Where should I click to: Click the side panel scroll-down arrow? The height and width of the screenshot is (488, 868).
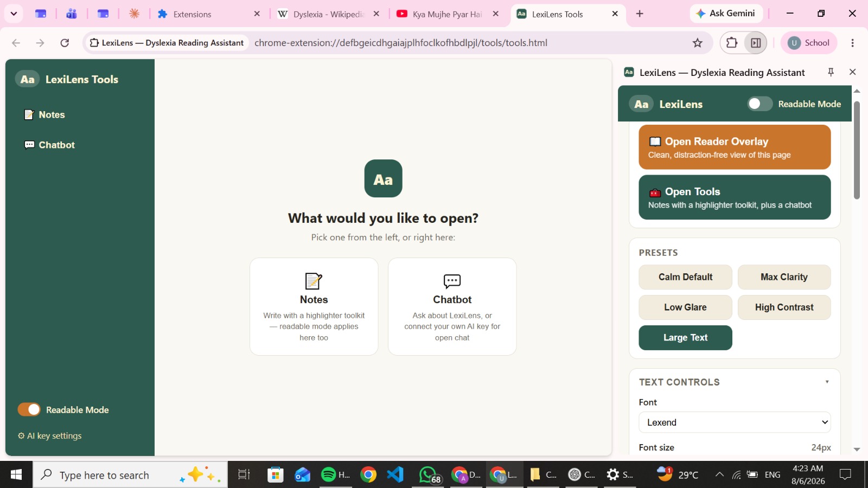(857, 450)
